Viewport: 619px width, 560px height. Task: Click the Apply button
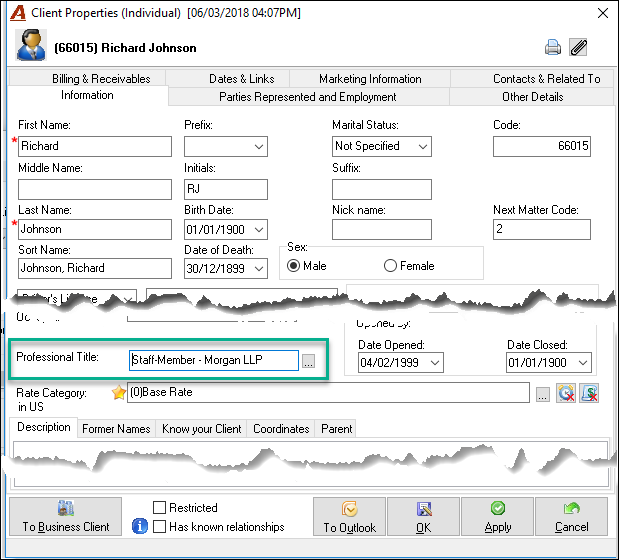497,517
